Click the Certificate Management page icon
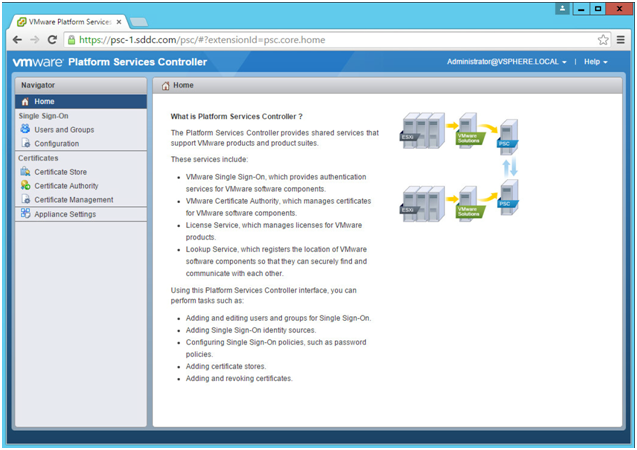Image resolution: width=637 pixels, height=450 pixels. 26,199
